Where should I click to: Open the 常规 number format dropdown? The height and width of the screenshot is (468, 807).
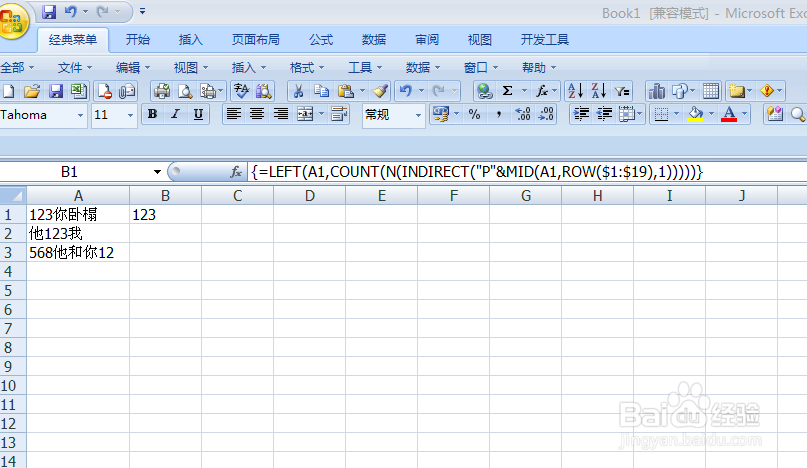pos(418,115)
